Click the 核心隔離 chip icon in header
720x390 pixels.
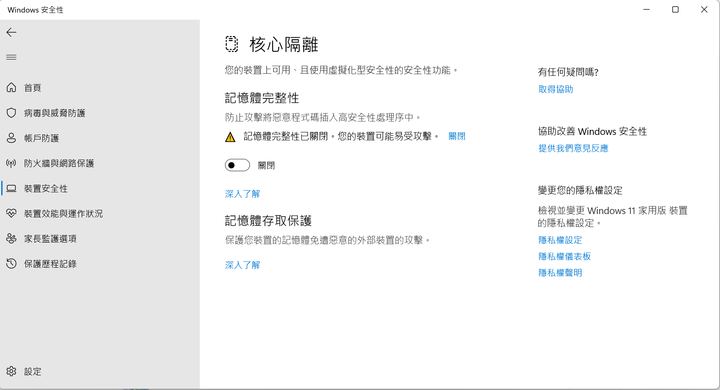pyautogui.click(x=231, y=44)
